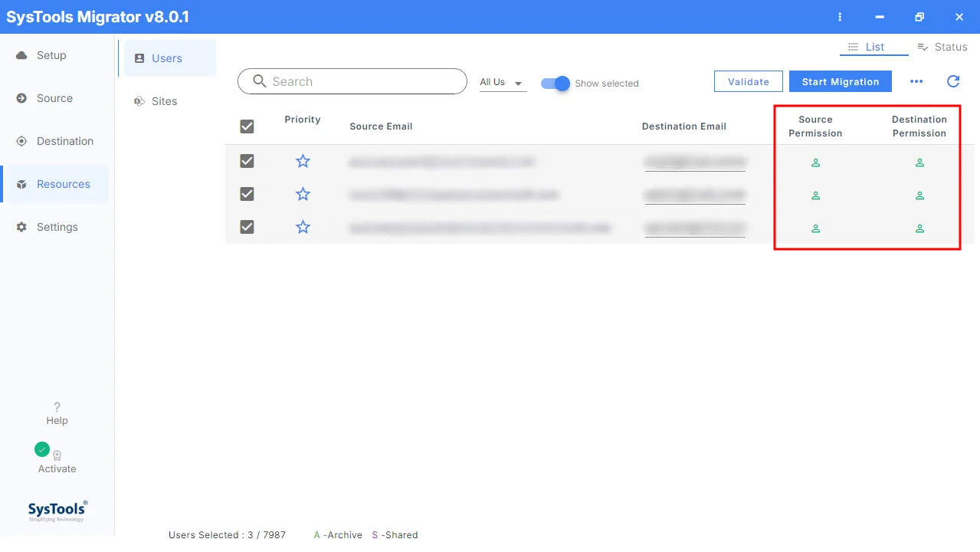Open Settings in the sidebar
This screenshot has width=980, height=552.
click(x=54, y=227)
